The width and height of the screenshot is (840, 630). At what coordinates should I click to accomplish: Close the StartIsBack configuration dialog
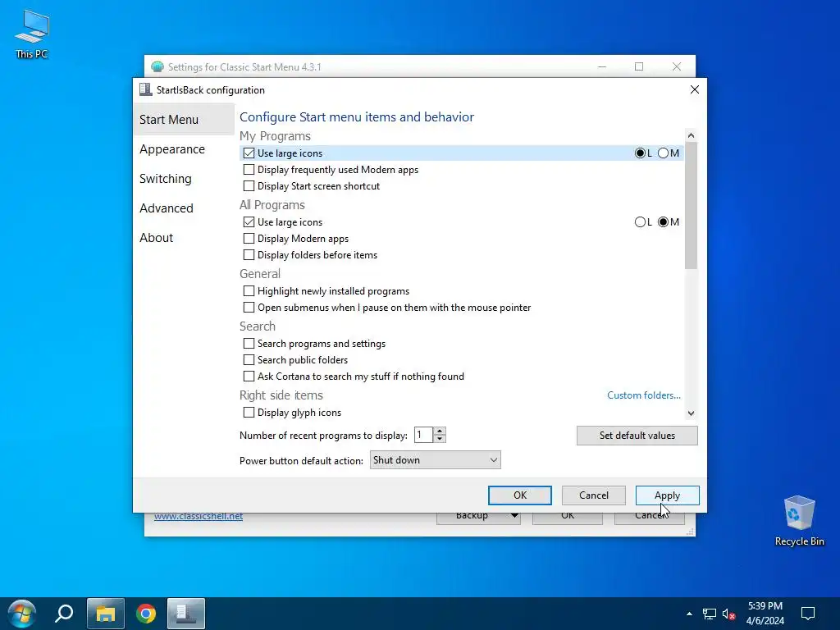click(694, 89)
